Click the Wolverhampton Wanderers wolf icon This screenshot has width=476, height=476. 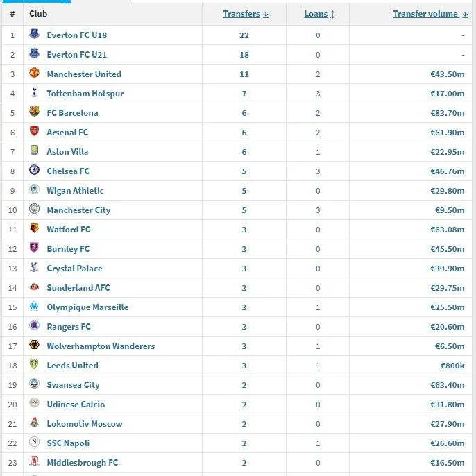(x=35, y=346)
